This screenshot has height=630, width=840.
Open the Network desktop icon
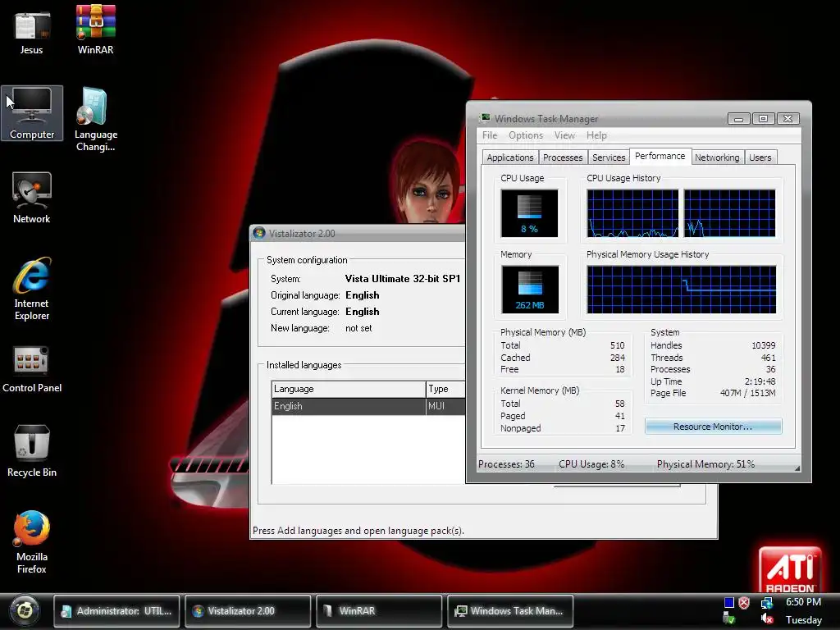tap(32, 198)
